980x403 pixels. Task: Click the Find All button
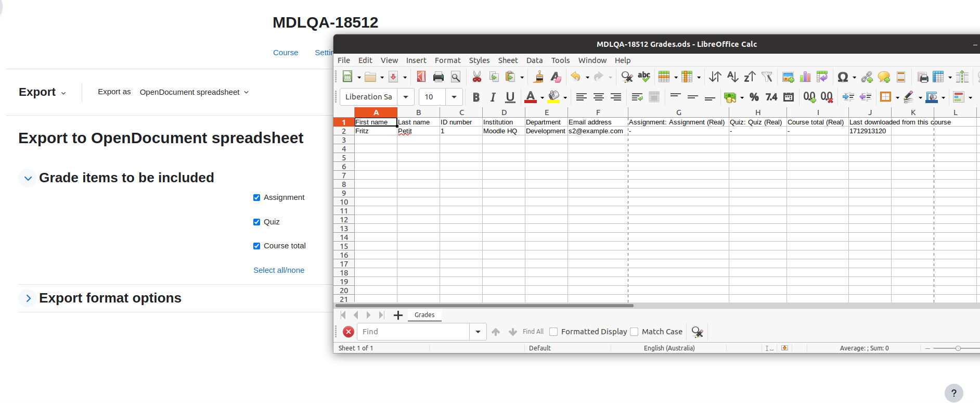[x=533, y=332]
